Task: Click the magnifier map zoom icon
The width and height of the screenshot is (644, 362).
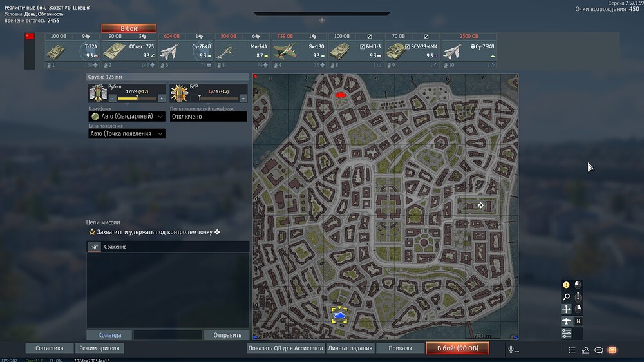Action: [x=566, y=297]
